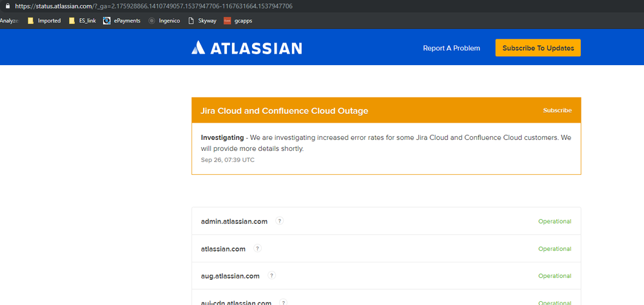
Task: Click the help icon next to admin.atlassian.com
Action: coord(279,221)
